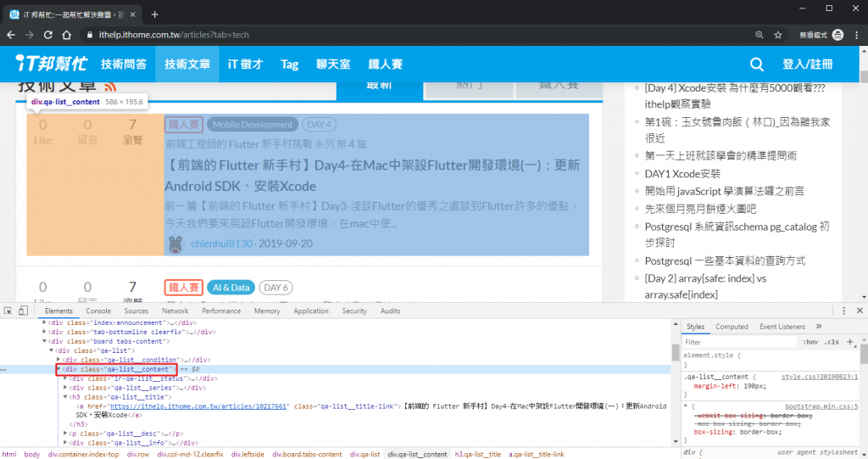Open the 技術問答 navigation item
The width and height of the screenshot is (868, 459).
pyautogui.click(x=124, y=64)
